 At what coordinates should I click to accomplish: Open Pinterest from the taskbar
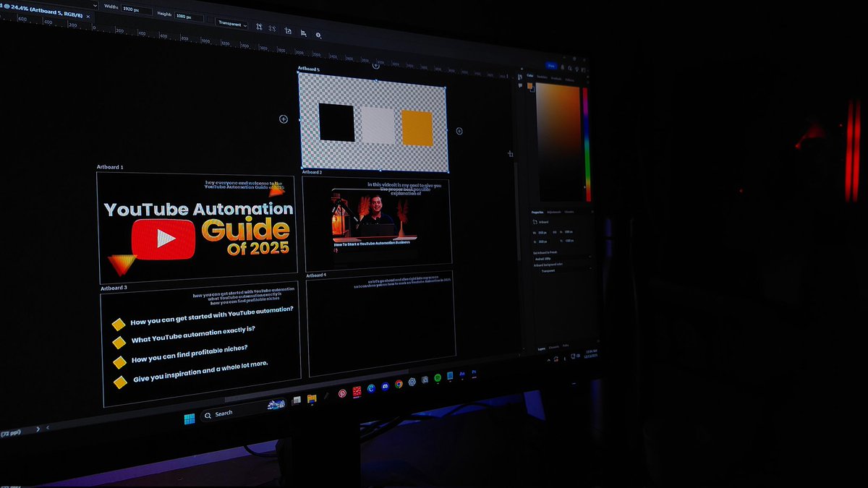pos(342,393)
